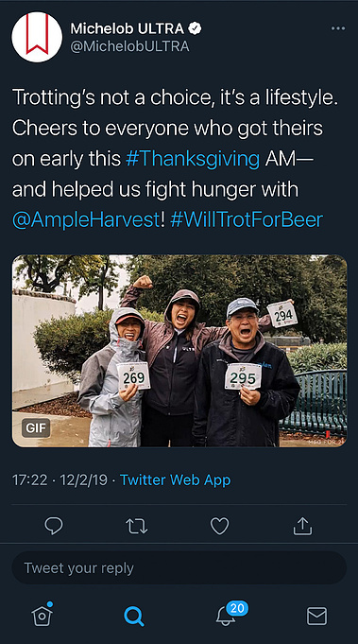Tap the GIF badge on the media
The height and width of the screenshot is (644, 358).
tap(36, 428)
